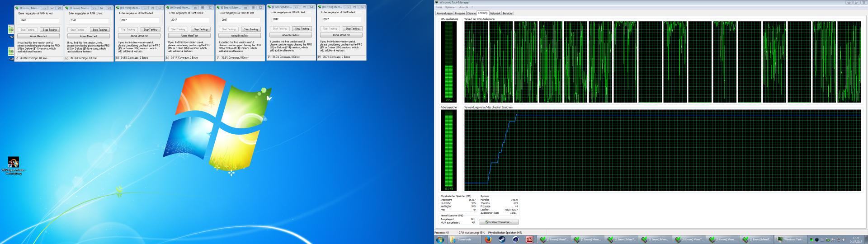Click the Insgesamt value 16317
Screen dimensions: 868x244
click(x=472, y=200)
